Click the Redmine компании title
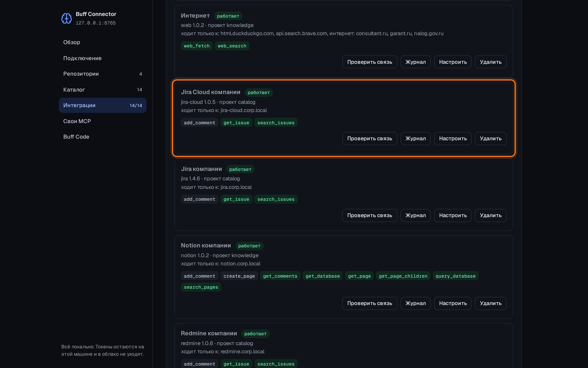This screenshot has width=588, height=368. point(209,333)
